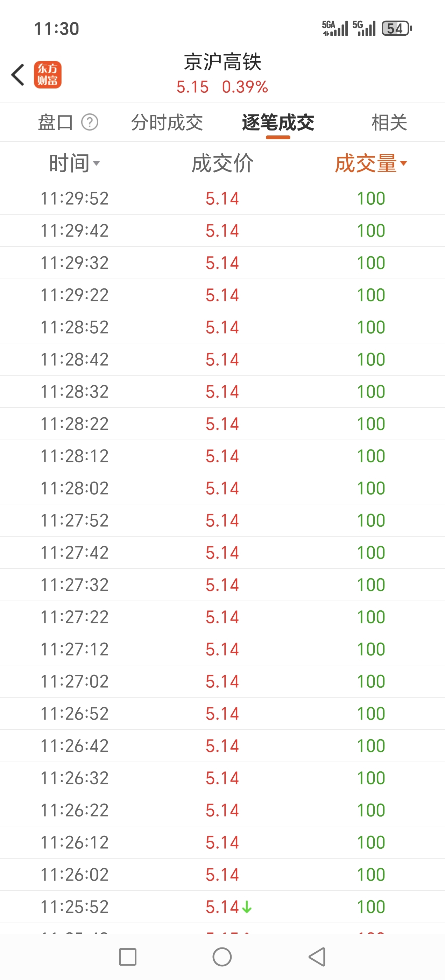This screenshot has height=980, width=445.
Task: Tap the back arrow icon
Action: pos(18,75)
